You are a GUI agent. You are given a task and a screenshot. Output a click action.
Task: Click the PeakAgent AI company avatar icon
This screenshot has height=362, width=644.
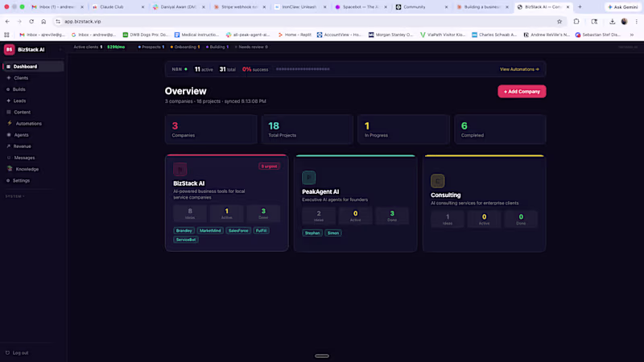coord(309,178)
